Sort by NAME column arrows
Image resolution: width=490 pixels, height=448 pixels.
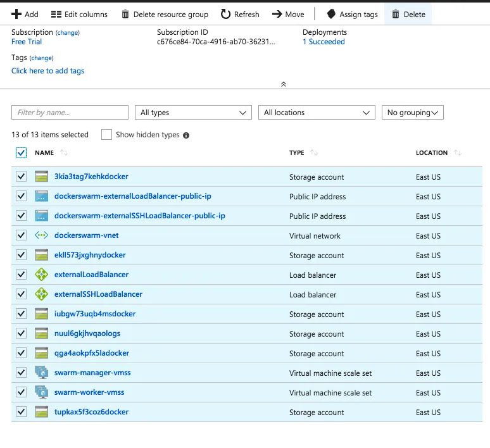click(x=64, y=152)
